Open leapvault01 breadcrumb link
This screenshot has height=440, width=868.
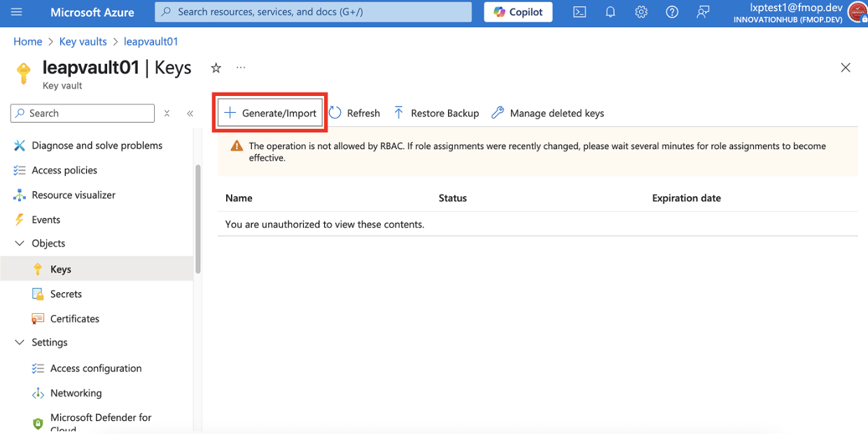tap(150, 41)
